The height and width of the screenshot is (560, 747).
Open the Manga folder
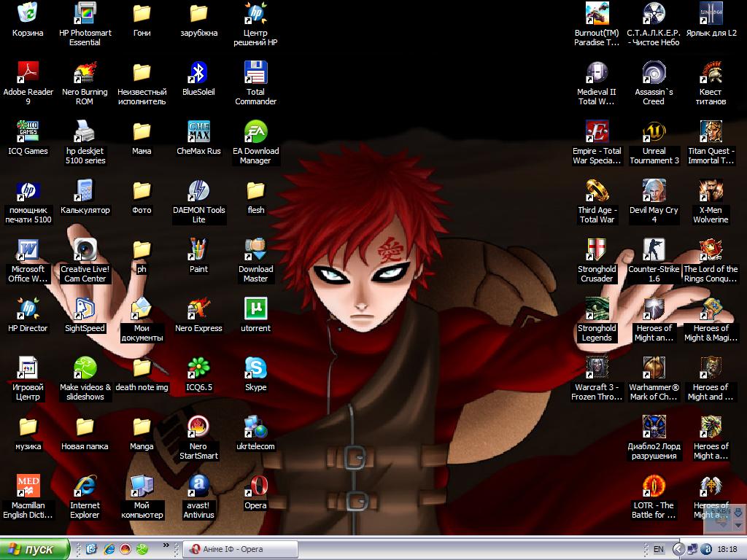tap(142, 427)
